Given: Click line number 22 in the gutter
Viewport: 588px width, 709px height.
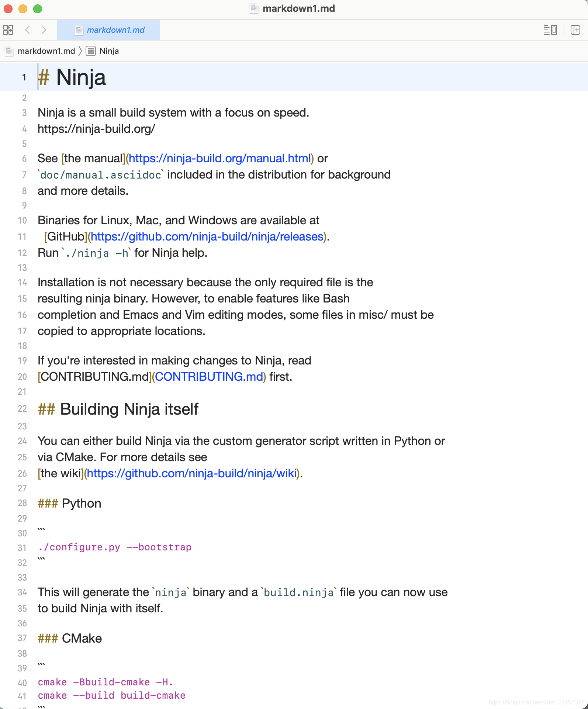Looking at the screenshot, I should click(23, 409).
